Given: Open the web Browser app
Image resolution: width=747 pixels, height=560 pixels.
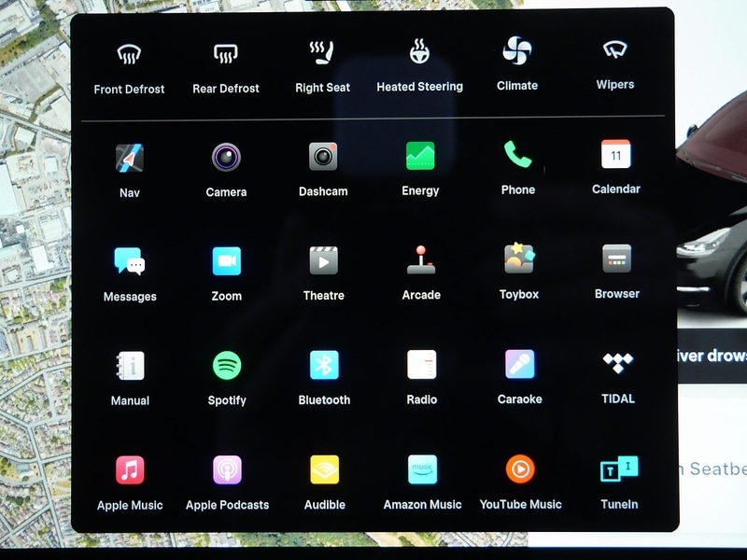Looking at the screenshot, I should pos(617,259).
